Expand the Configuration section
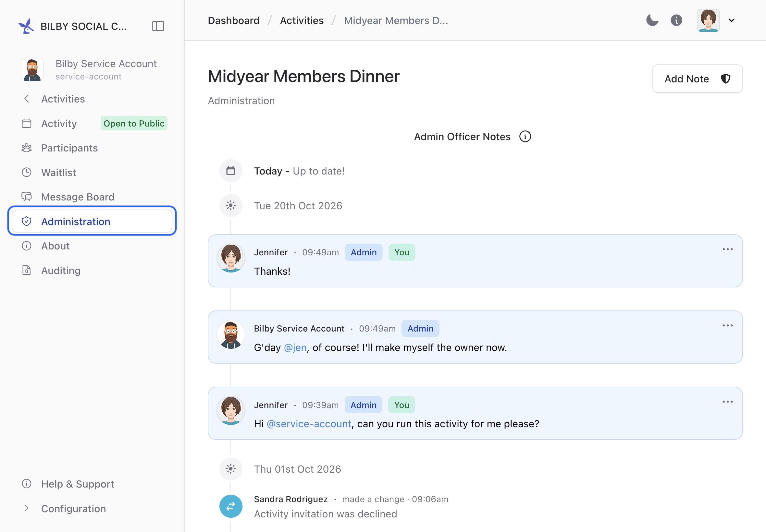This screenshot has height=532, width=766. point(63,509)
